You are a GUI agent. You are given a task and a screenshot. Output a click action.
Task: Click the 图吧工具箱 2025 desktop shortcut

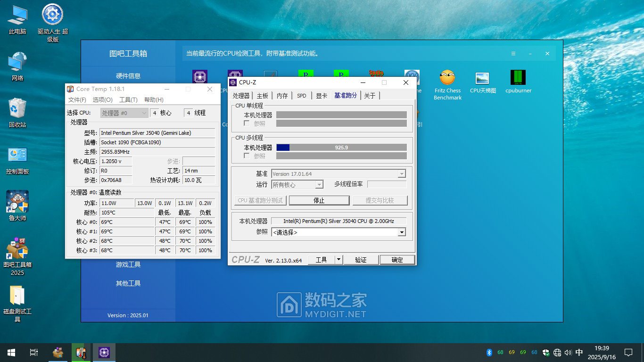[x=17, y=257]
